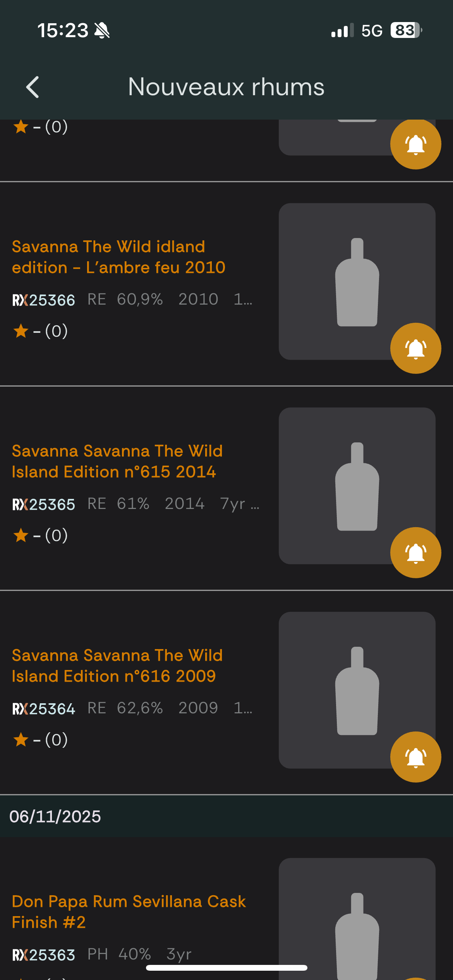Tap star rating of Edition n°615 2014
This screenshot has height=980, width=453.
(40, 536)
